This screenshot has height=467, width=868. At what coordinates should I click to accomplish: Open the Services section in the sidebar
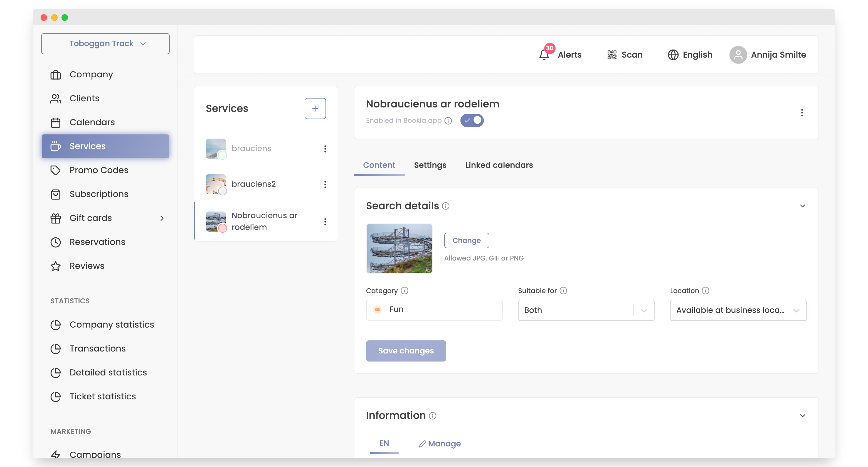(87, 146)
